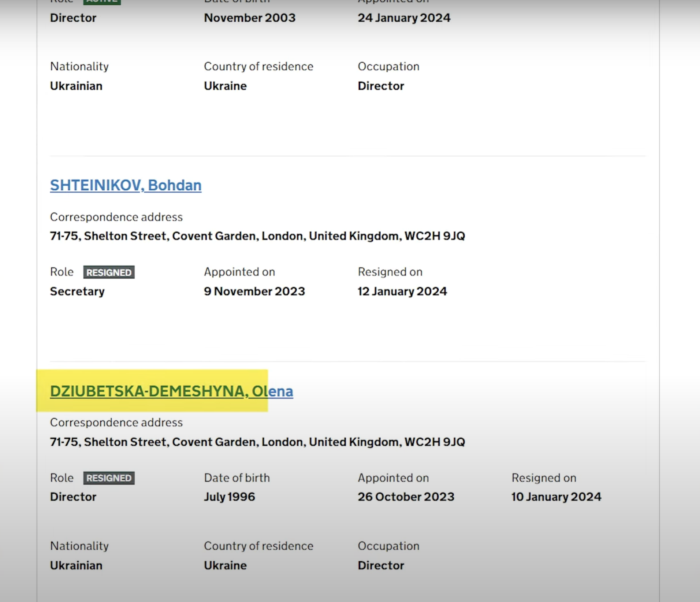Click the 24 January 2024 appointment date
The height and width of the screenshot is (602, 700).
pyautogui.click(x=404, y=18)
